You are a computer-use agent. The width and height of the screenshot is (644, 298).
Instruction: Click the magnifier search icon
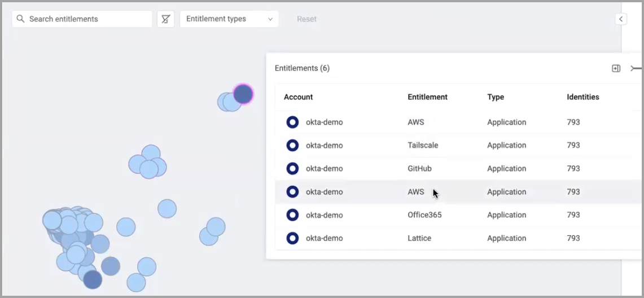point(20,19)
